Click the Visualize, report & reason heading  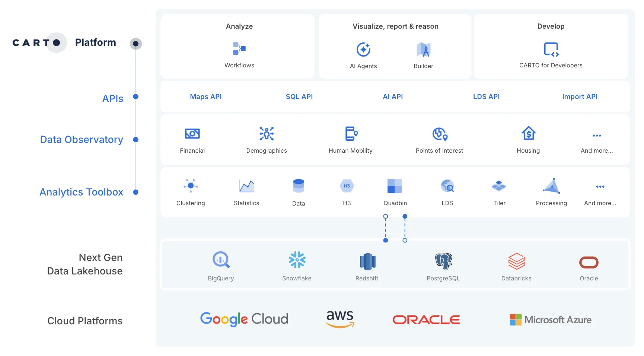click(x=396, y=26)
